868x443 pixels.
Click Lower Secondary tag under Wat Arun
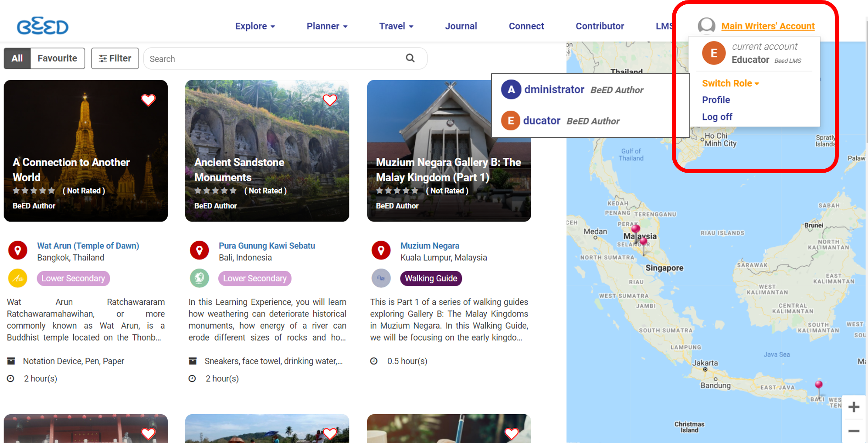(x=73, y=278)
